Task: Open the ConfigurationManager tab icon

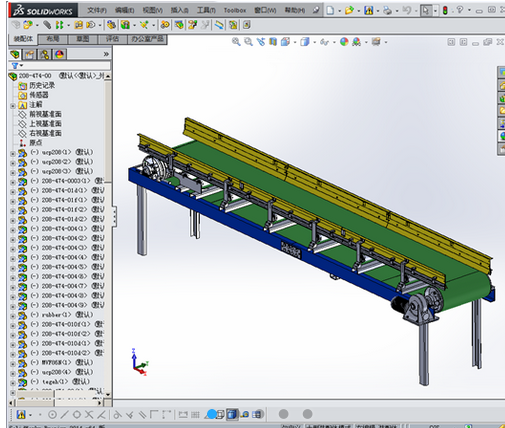Action: (x=45, y=54)
